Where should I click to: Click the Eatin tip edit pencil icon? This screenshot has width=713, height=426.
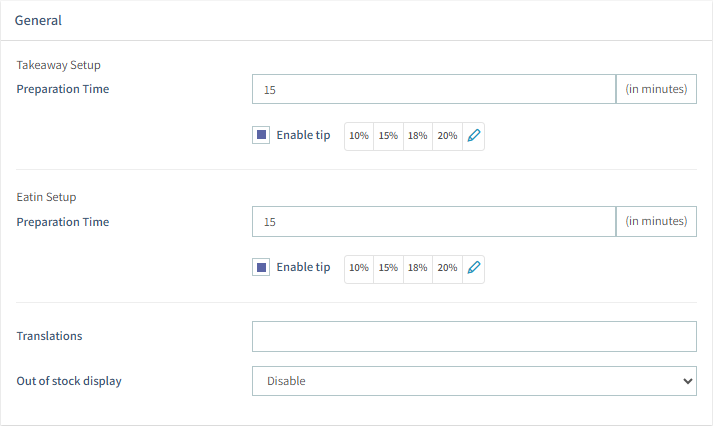[x=474, y=268]
